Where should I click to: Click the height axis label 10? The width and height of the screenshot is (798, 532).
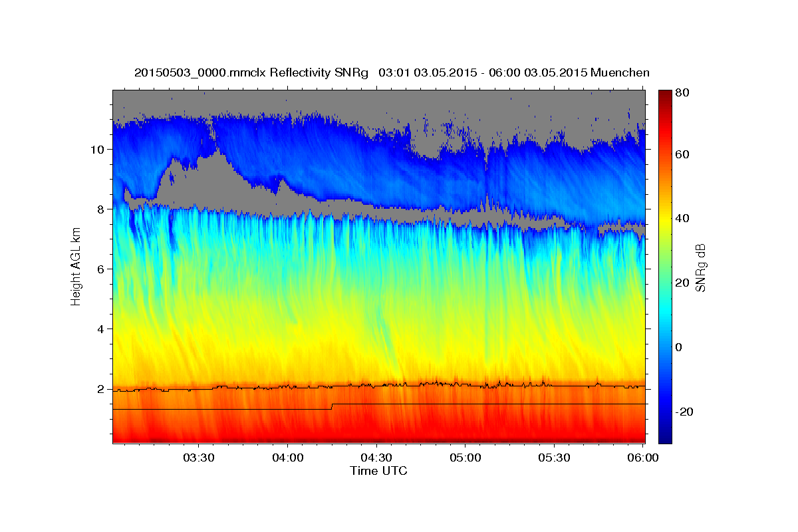click(x=97, y=150)
